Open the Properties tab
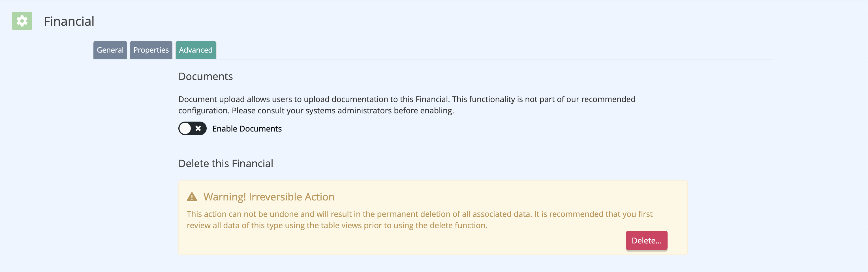The width and height of the screenshot is (868, 272). [x=151, y=50]
